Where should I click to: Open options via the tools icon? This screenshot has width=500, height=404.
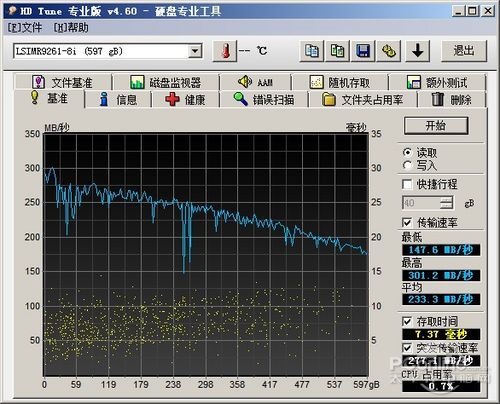click(x=388, y=51)
